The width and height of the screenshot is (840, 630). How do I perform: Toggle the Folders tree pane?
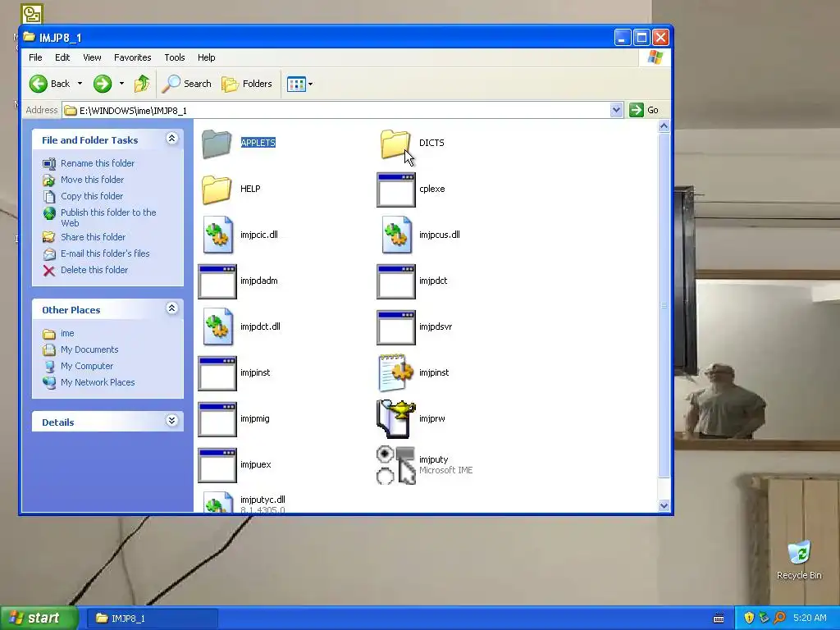pyautogui.click(x=247, y=84)
